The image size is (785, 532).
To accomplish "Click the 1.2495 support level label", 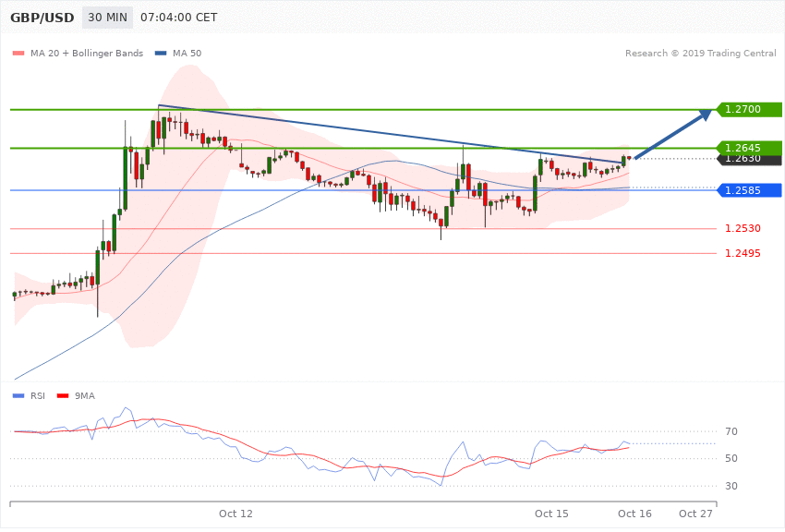I will pyautogui.click(x=743, y=253).
